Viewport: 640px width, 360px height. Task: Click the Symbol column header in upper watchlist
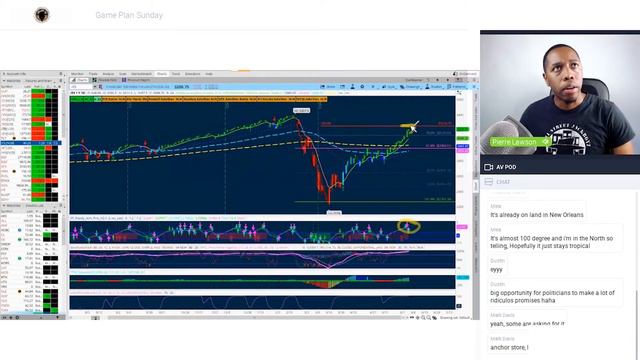[7, 87]
